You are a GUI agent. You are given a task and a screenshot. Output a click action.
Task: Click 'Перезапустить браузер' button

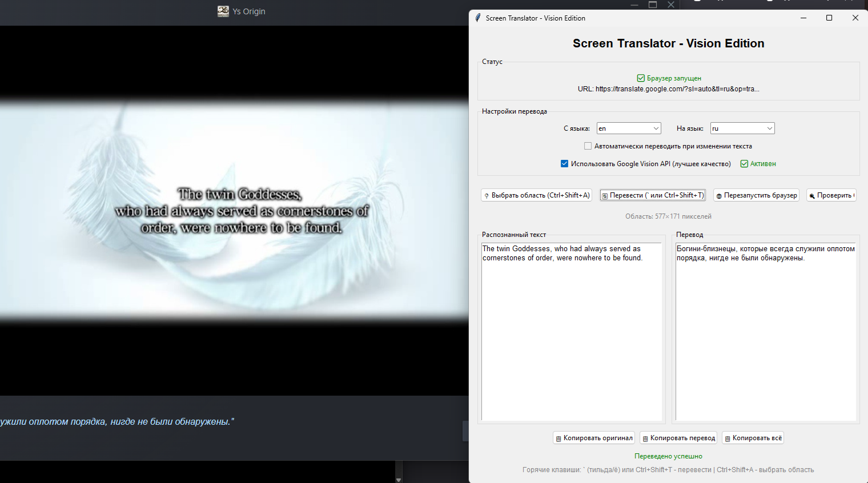coord(756,195)
